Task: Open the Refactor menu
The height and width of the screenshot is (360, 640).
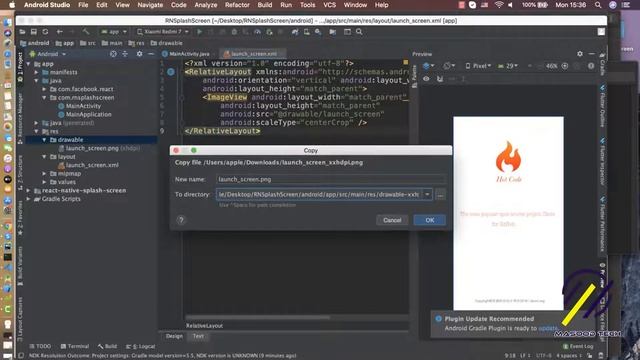Action: pos(237,5)
